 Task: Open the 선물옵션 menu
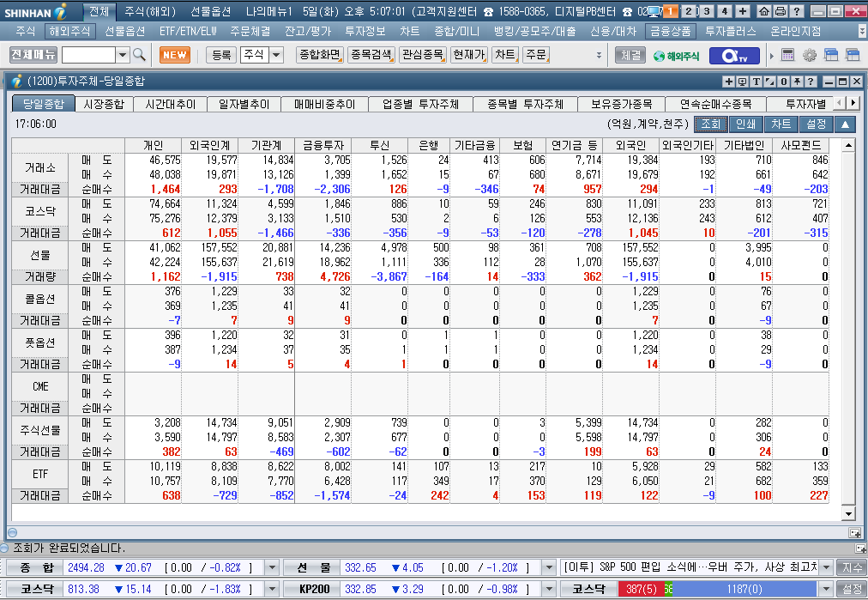[x=125, y=32]
